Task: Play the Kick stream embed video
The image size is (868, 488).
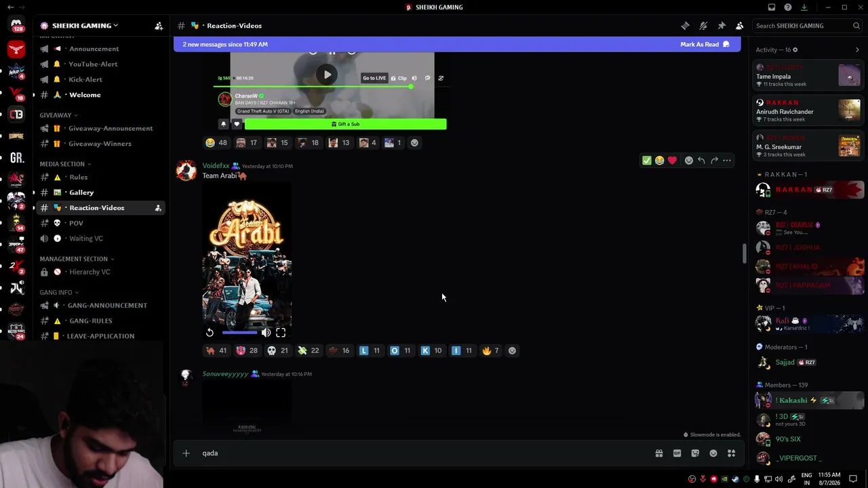Action: point(327,75)
